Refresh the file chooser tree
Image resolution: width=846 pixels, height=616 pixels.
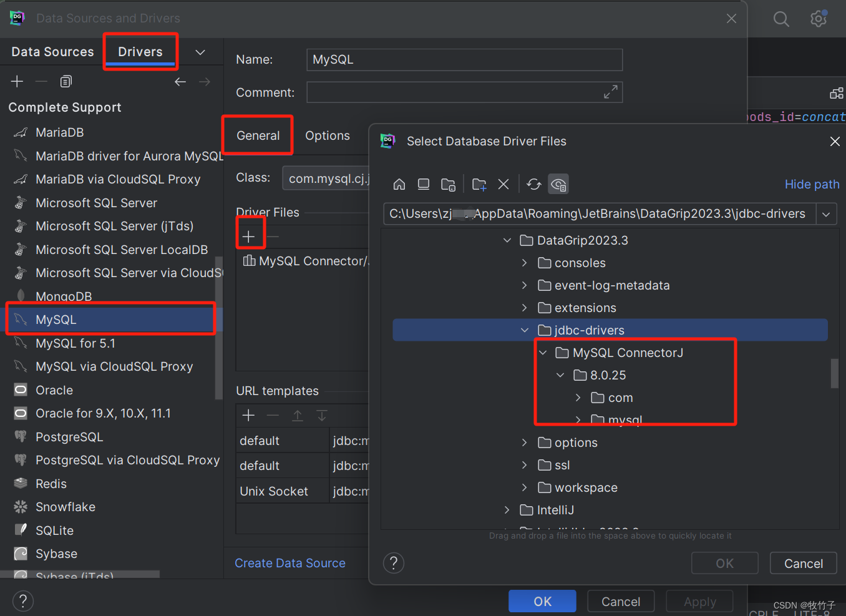[534, 184]
